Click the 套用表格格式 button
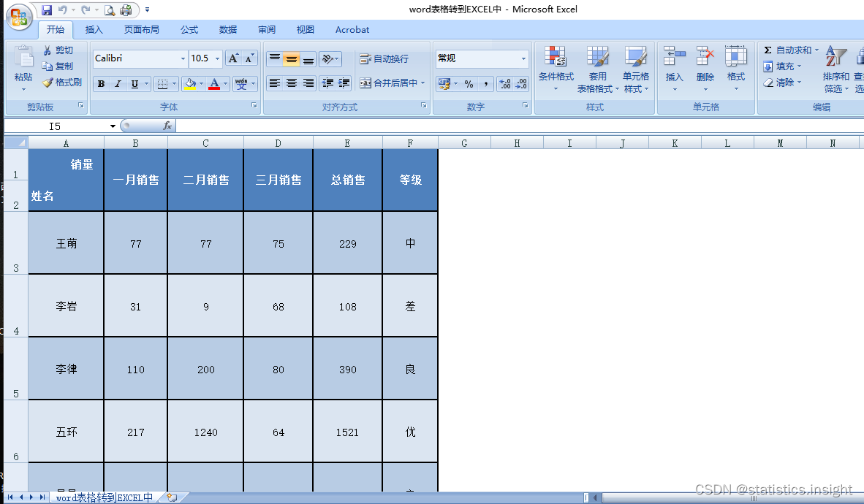Viewport: 864px width, 504px height. [596, 68]
